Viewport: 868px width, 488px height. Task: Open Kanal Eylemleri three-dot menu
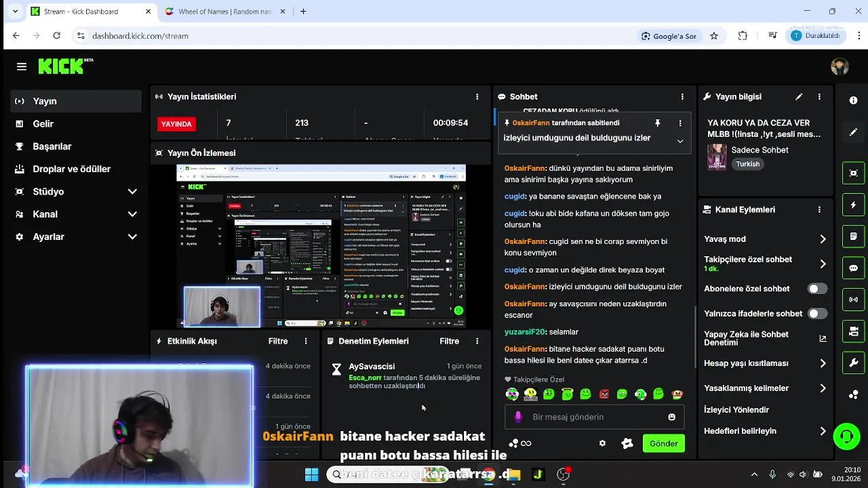pyautogui.click(x=819, y=210)
